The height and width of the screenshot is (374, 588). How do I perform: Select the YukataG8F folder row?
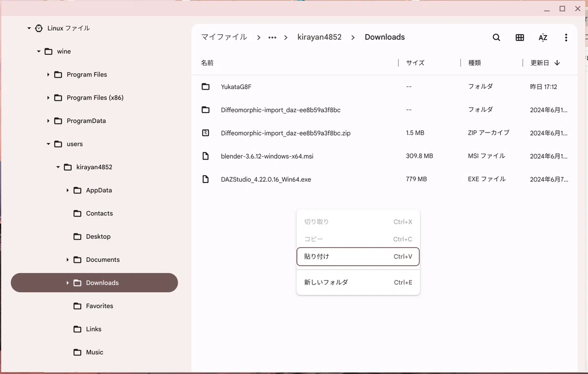385,87
